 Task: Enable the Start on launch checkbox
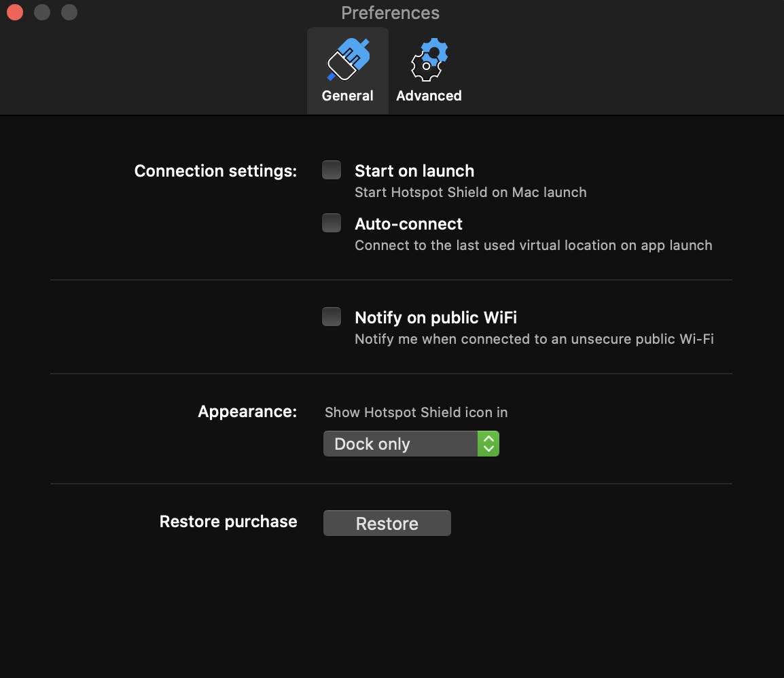pos(332,170)
